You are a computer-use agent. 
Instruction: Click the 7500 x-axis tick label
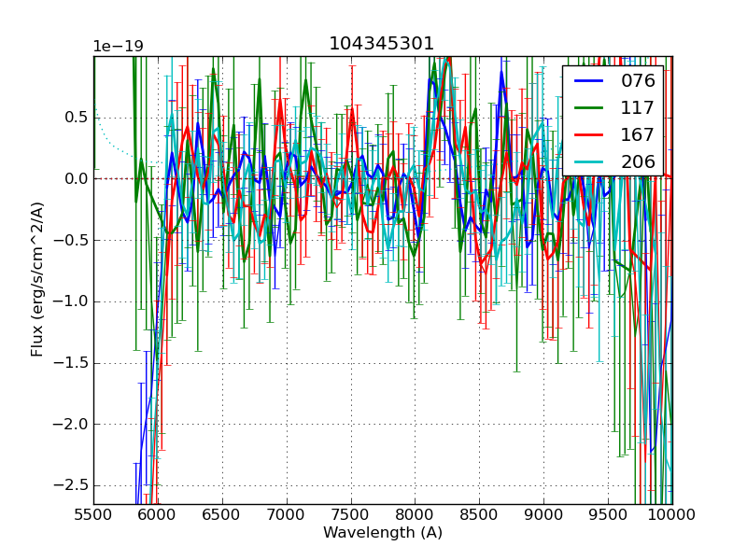coord(351,513)
